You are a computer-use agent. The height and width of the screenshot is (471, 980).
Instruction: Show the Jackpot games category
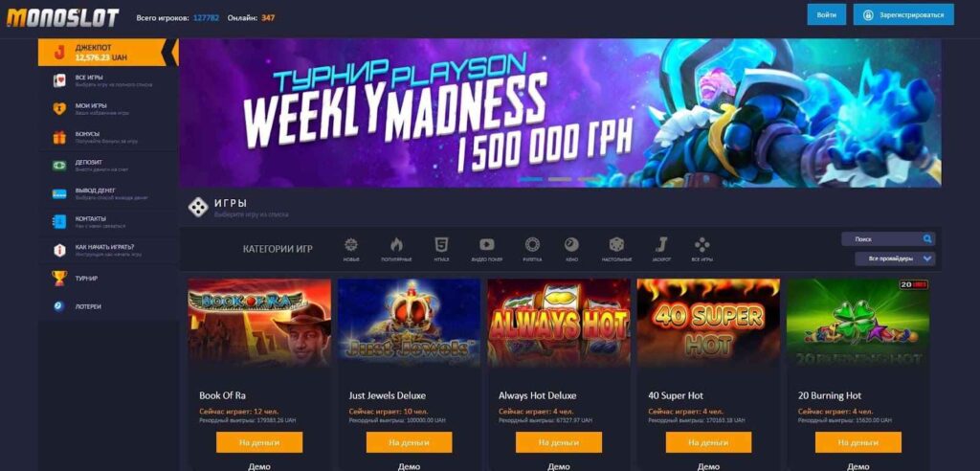click(661, 244)
